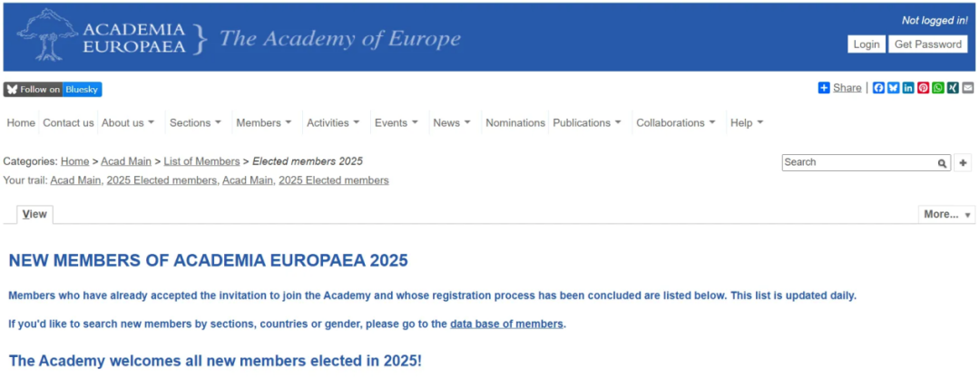The image size is (980, 378).
Task: Open the data base of members link
Action: 506,325
